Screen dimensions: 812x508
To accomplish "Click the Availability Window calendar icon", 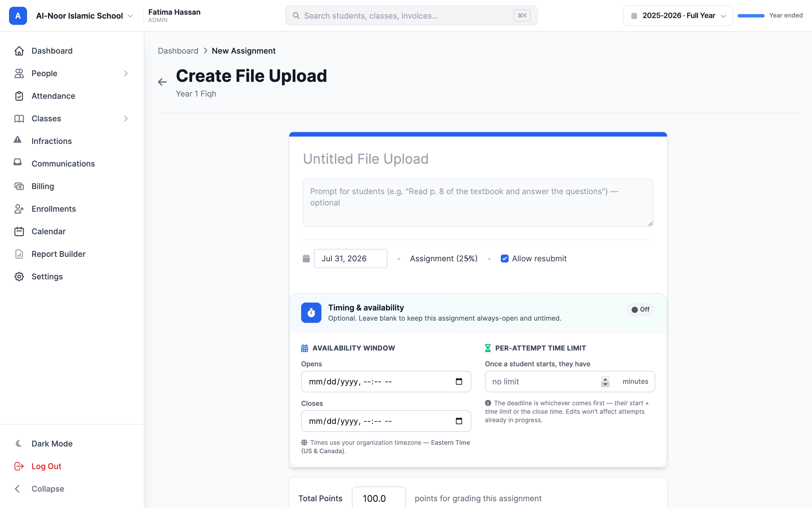I will pos(304,348).
